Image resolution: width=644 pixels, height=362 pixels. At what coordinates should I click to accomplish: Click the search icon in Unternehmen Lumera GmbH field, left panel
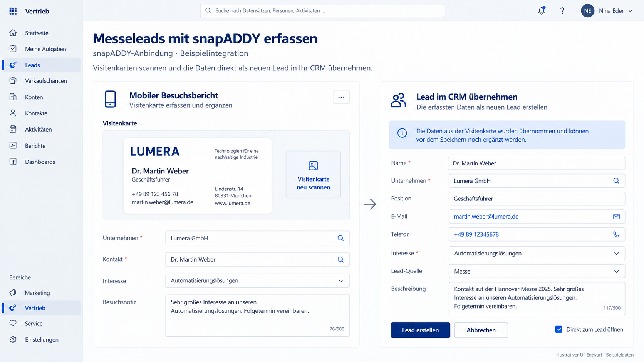click(340, 238)
